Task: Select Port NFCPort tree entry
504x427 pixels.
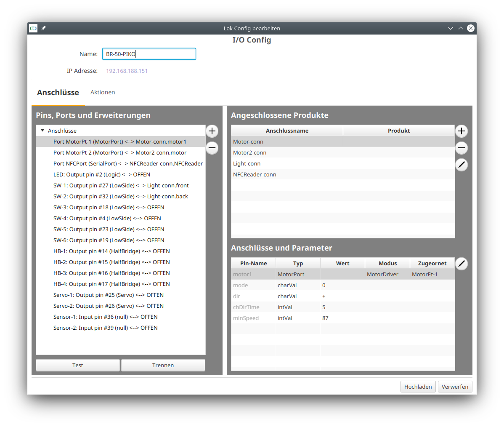Action: coord(128,163)
